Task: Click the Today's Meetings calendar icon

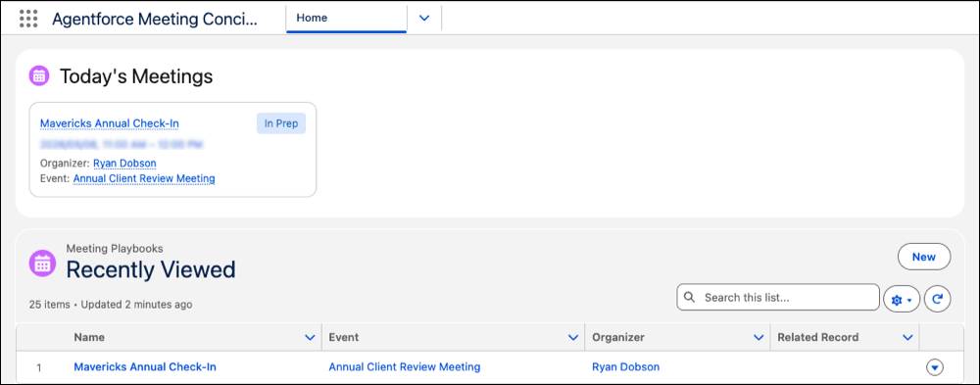Action: 39,76
